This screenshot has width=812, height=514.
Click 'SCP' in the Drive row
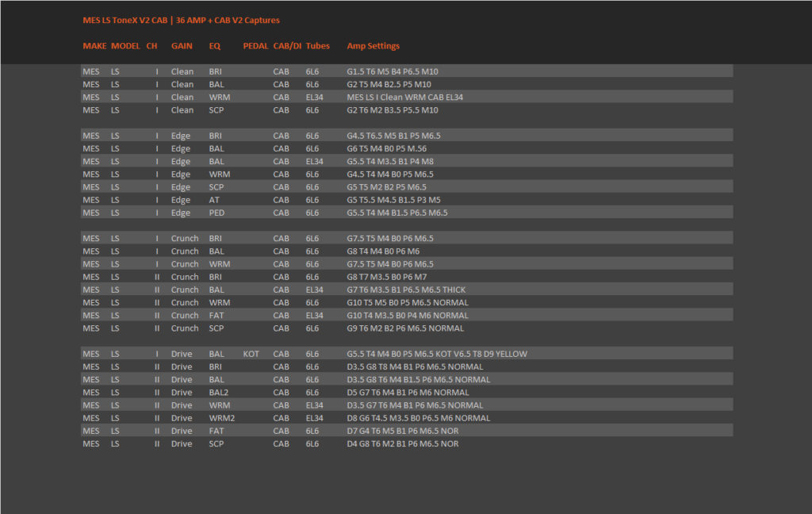point(216,444)
